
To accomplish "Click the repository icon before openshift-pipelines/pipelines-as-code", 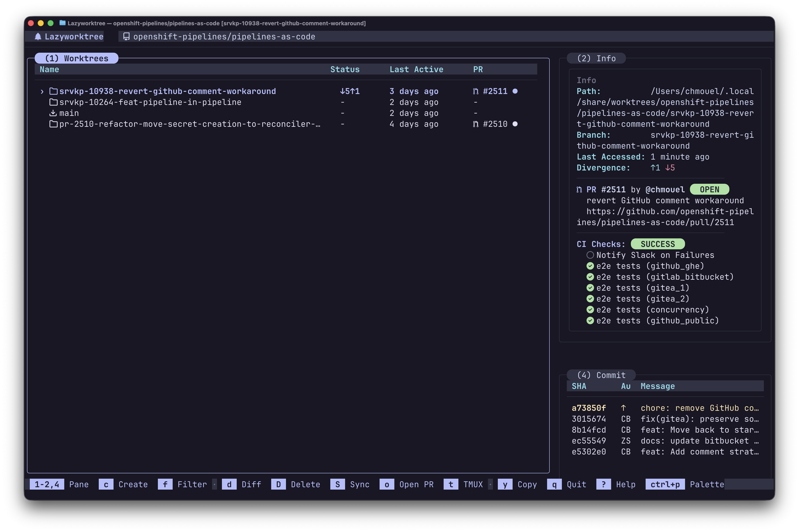I will click(x=126, y=37).
